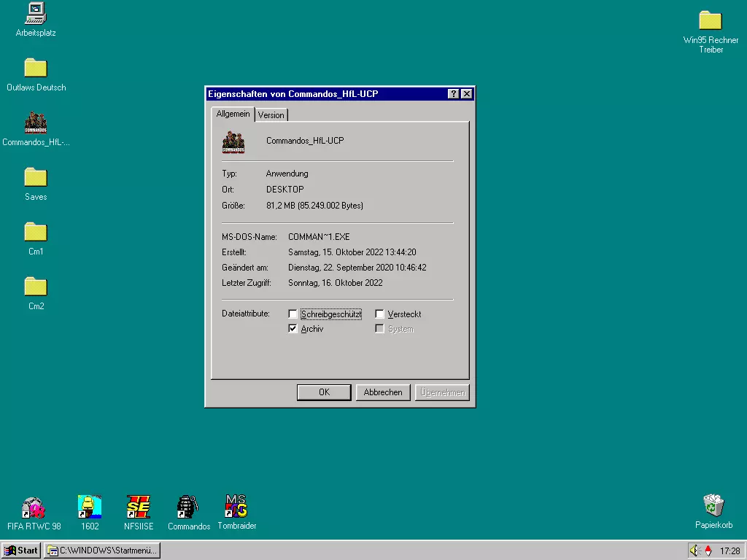Confirm with the OK button
The width and height of the screenshot is (747, 560).
[x=324, y=392]
